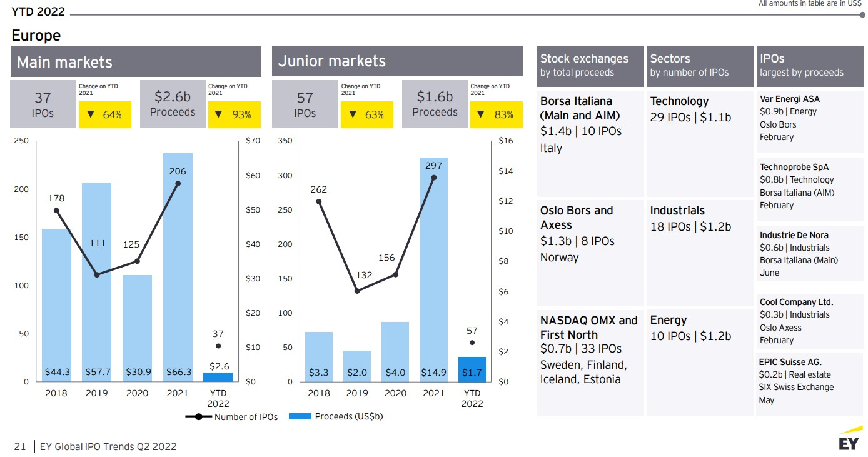Click the 206 data point label

tap(177, 171)
